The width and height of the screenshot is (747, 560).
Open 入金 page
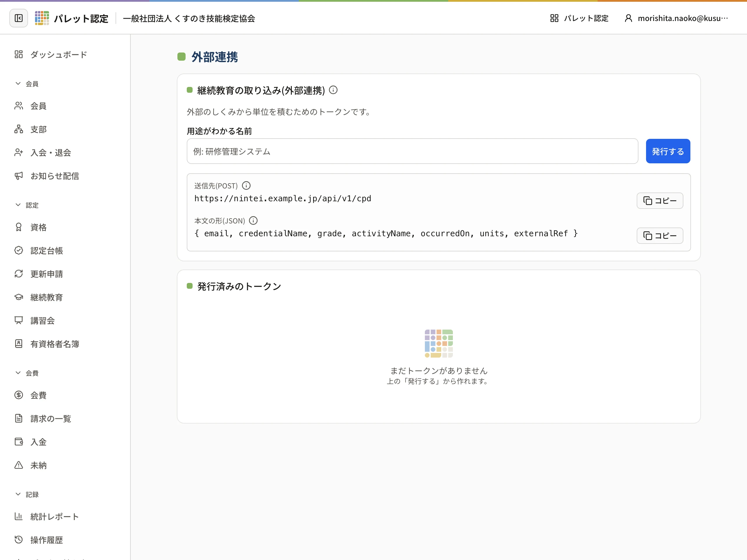[65, 442]
